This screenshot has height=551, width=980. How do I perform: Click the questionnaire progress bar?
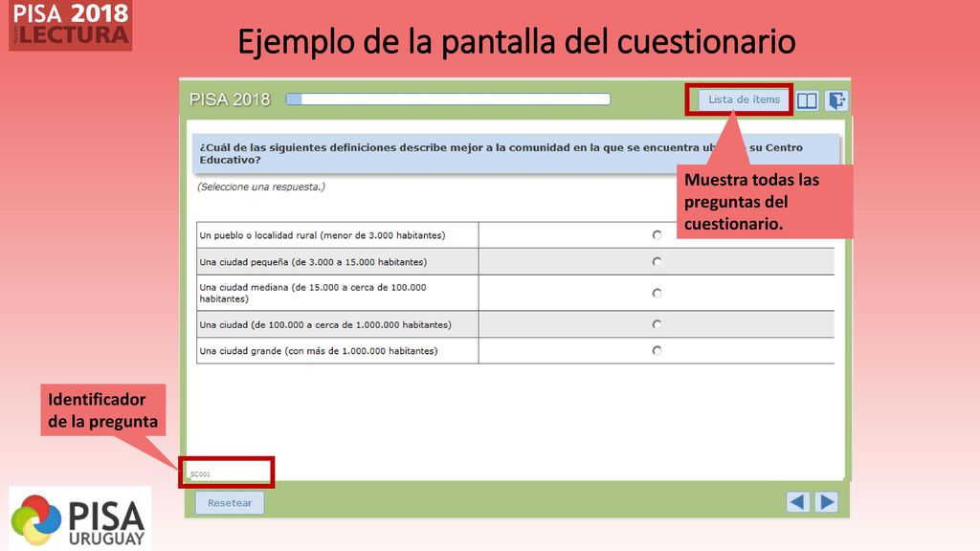pos(448,99)
